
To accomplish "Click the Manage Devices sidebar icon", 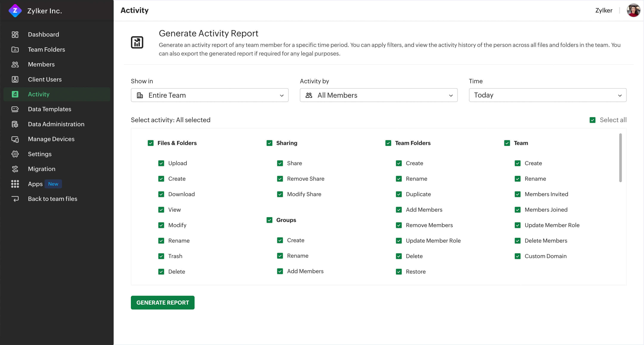I will click(x=15, y=139).
